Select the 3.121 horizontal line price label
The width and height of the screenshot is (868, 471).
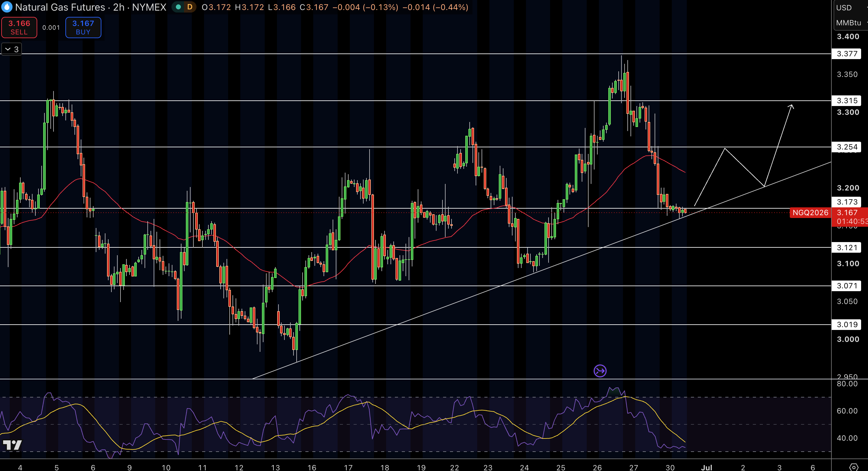(847, 247)
